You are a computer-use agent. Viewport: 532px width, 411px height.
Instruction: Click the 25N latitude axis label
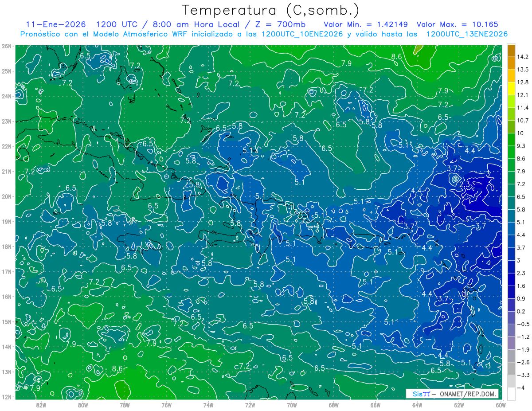coord(7,71)
